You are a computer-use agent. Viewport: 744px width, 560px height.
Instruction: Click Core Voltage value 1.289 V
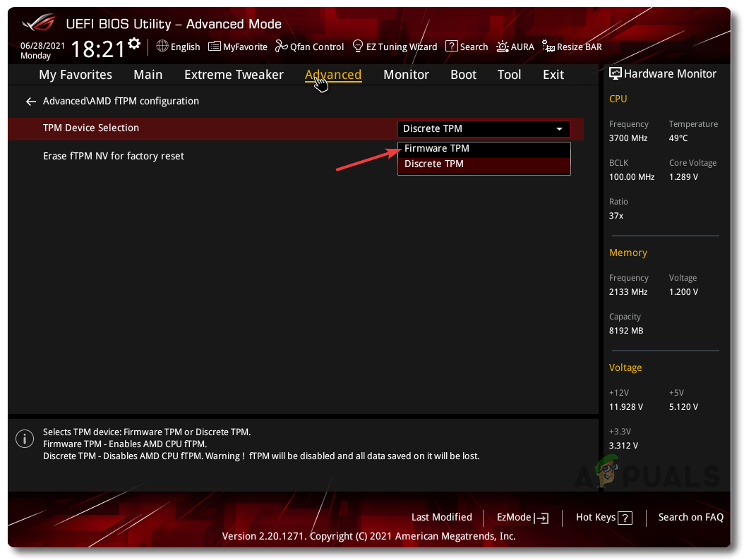click(683, 177)
